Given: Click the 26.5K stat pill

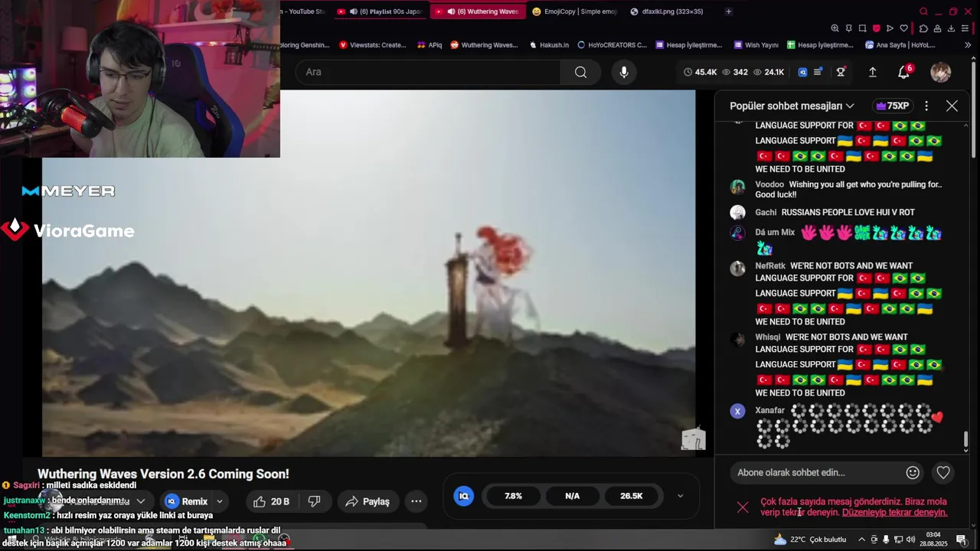Looking at the screenshot, I should coord(632,496).
